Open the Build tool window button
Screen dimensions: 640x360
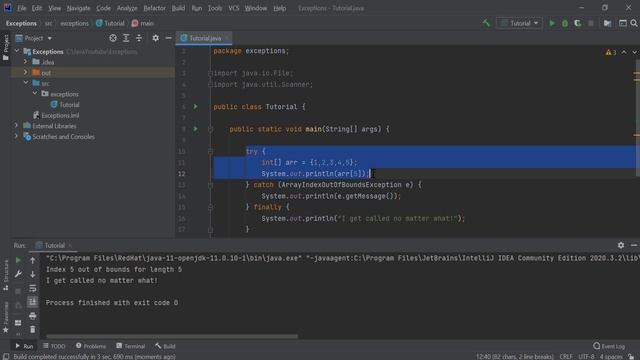(165, 346)
